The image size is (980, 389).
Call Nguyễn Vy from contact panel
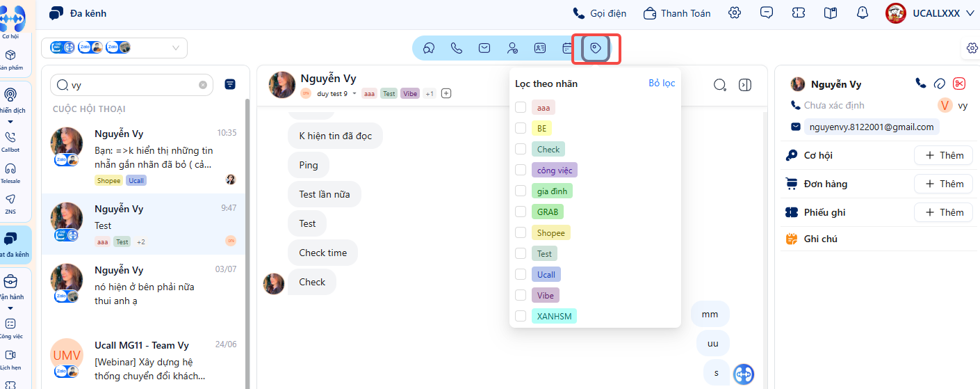coord(921,84)
